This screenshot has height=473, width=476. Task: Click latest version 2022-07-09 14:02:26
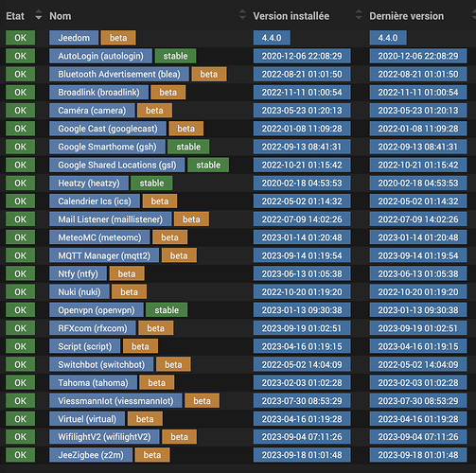coord(418,219)
